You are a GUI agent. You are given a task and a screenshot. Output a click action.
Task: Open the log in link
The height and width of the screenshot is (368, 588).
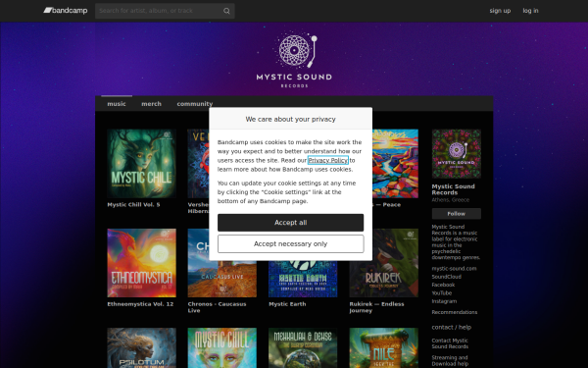(530, 11)
